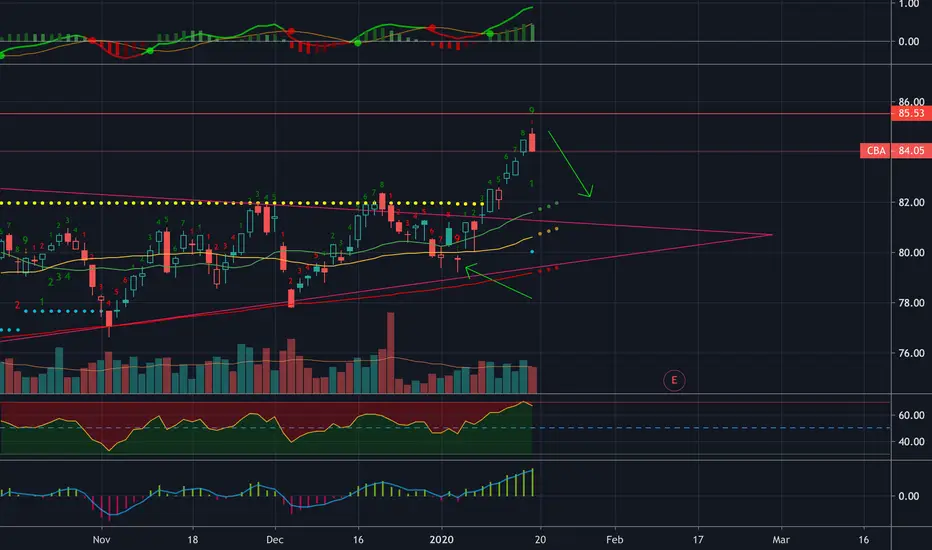Viewport: 932px width, 550px height.
Task: Click the 18 date label after Nov
Action: (193, 540)
